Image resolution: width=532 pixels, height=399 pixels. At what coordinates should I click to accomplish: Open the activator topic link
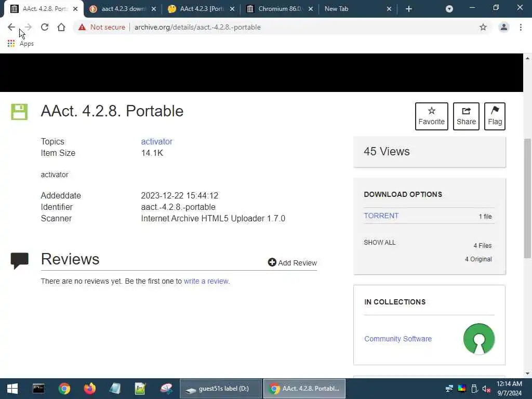click(156, 141)
